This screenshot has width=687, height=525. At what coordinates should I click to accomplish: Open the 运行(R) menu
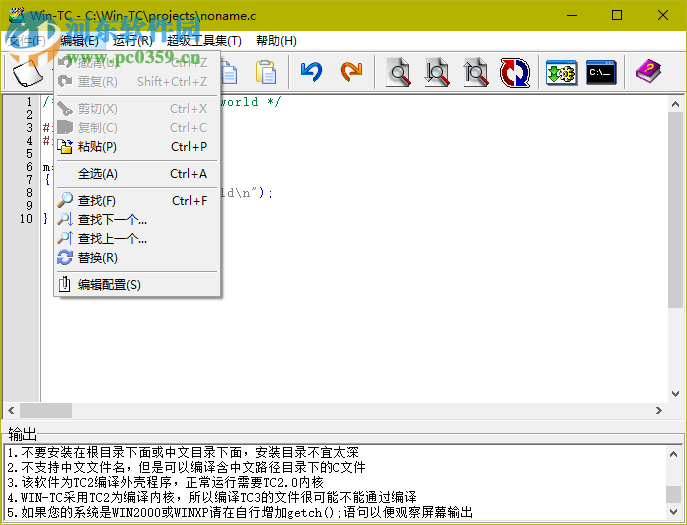point(133,41)
